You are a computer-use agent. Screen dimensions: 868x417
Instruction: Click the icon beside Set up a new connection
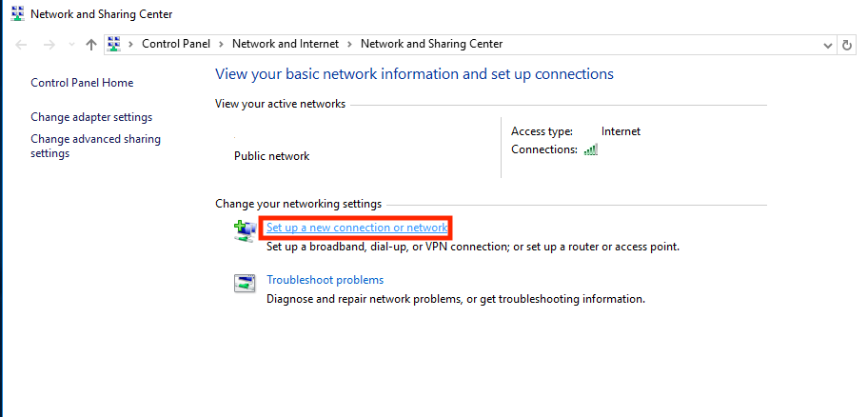(x=245, y=229)
